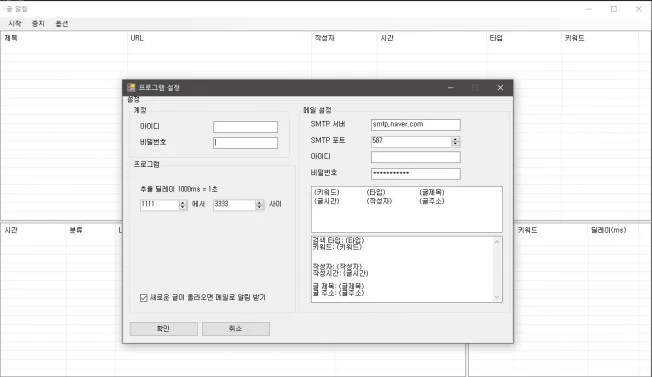Focus the account 비밀번호 input field

tap(245, 143)
